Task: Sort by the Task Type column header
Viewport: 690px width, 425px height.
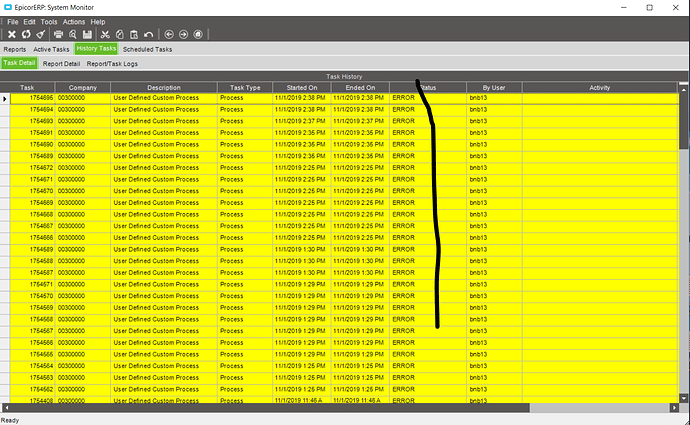Action: click(x=245, y=88)
